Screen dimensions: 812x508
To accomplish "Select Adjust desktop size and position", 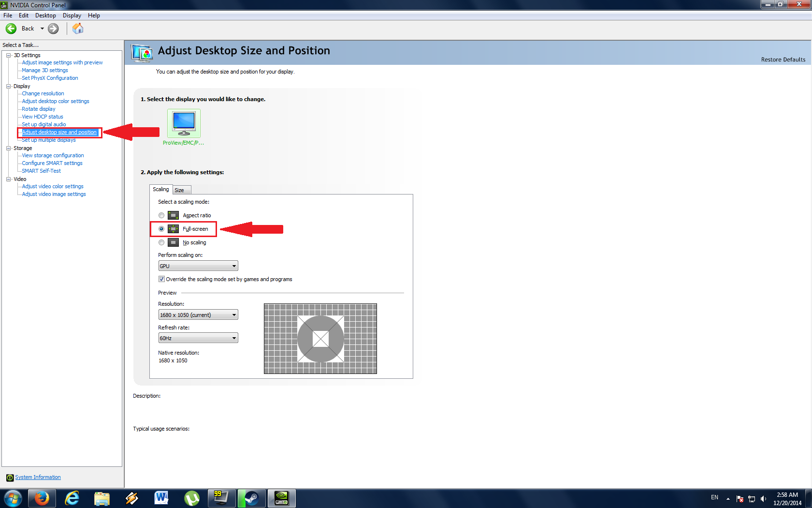I will click(x=59, y=132).
